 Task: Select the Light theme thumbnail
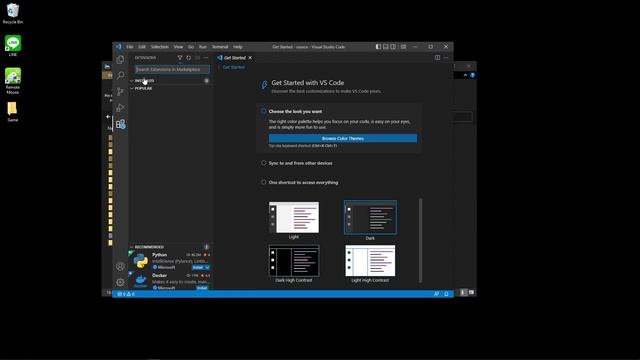tap(294, 217)
